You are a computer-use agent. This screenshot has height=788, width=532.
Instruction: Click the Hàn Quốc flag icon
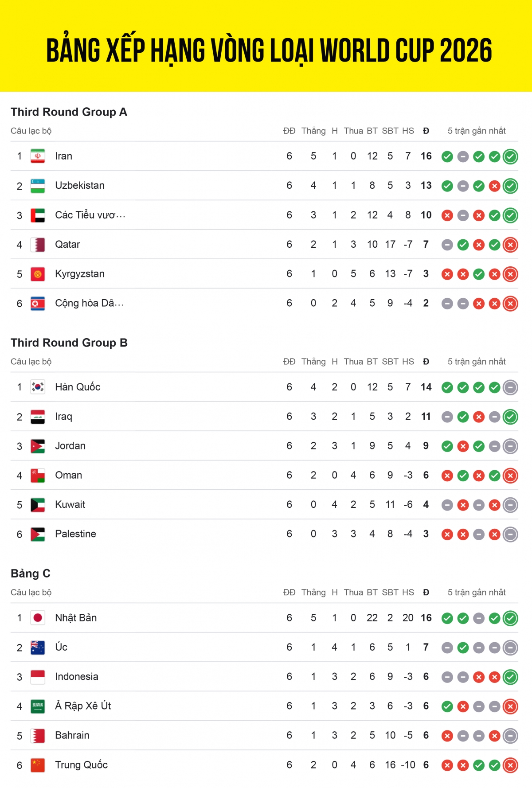tap(38, 387)
